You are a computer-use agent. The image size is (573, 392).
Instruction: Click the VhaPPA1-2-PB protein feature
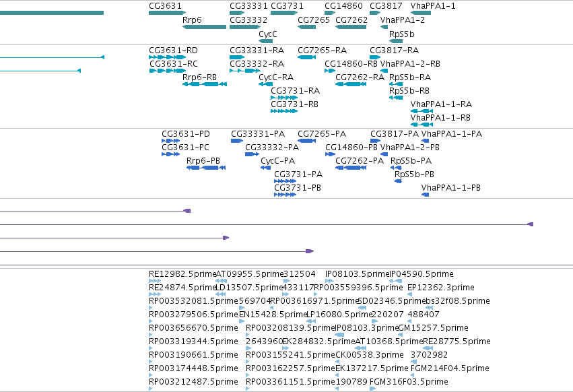click(384, 154)
